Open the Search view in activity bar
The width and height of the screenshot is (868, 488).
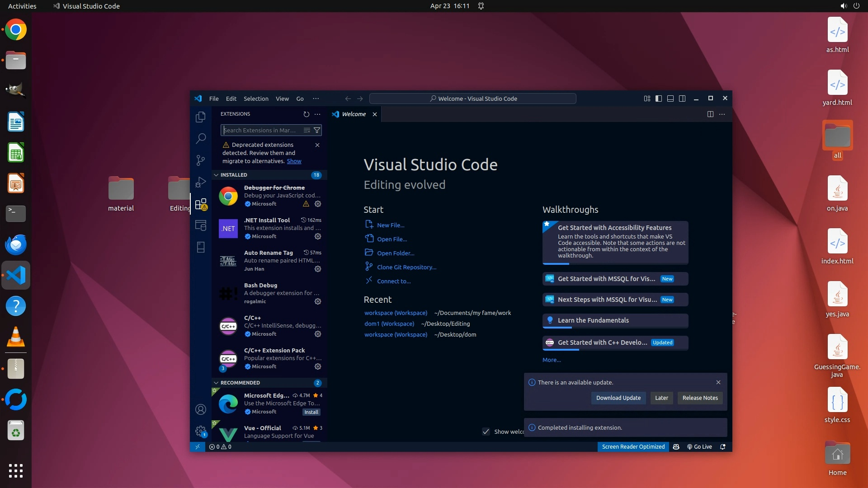(201, 138)
